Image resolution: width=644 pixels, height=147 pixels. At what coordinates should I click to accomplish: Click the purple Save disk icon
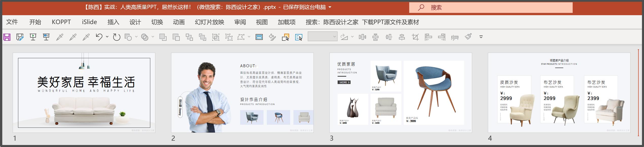coord(7,37)
